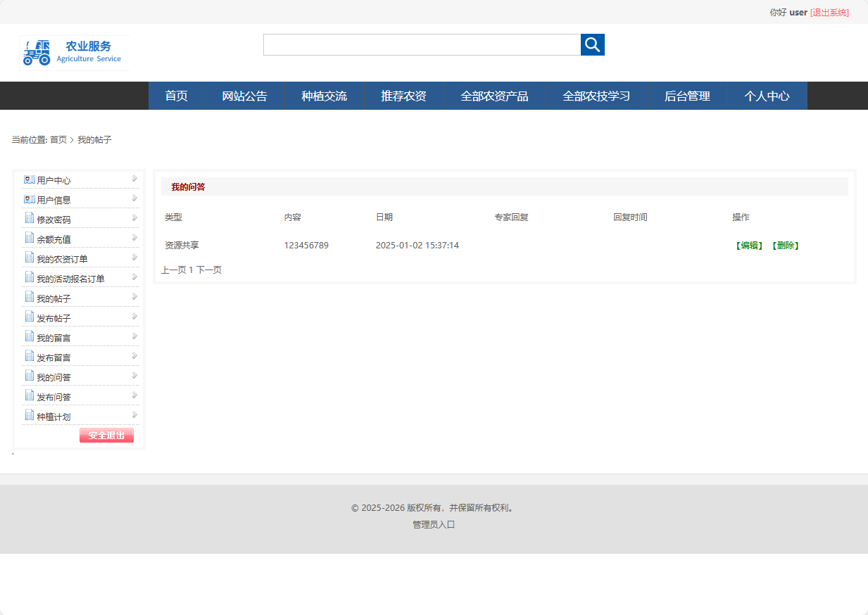Screen dimensions: 868x615
Task: Open the 管理员入口 link in footer
Action: coord(433,524)
